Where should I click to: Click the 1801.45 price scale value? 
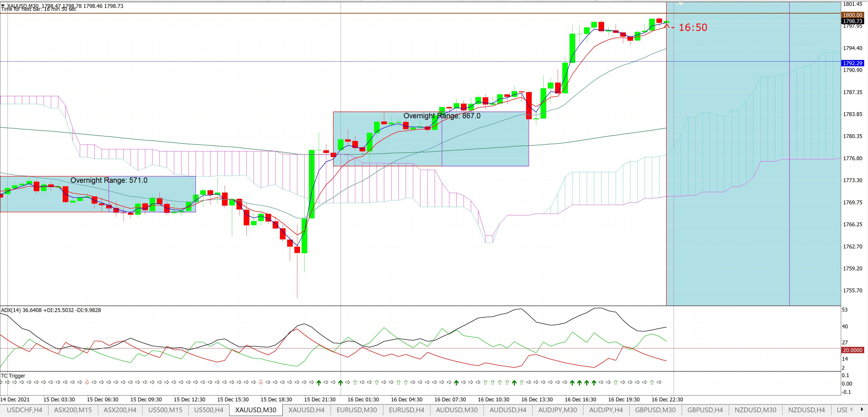(853, 4)
